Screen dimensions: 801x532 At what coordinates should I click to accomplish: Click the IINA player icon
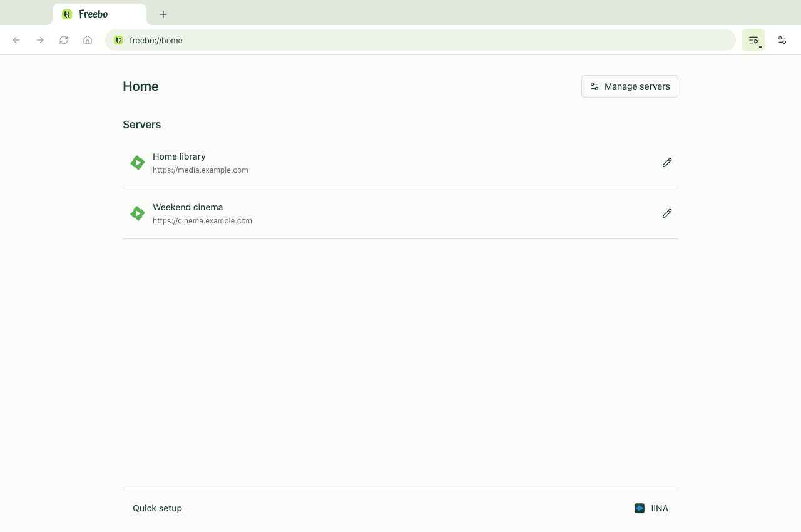click(x=640, y=508)
